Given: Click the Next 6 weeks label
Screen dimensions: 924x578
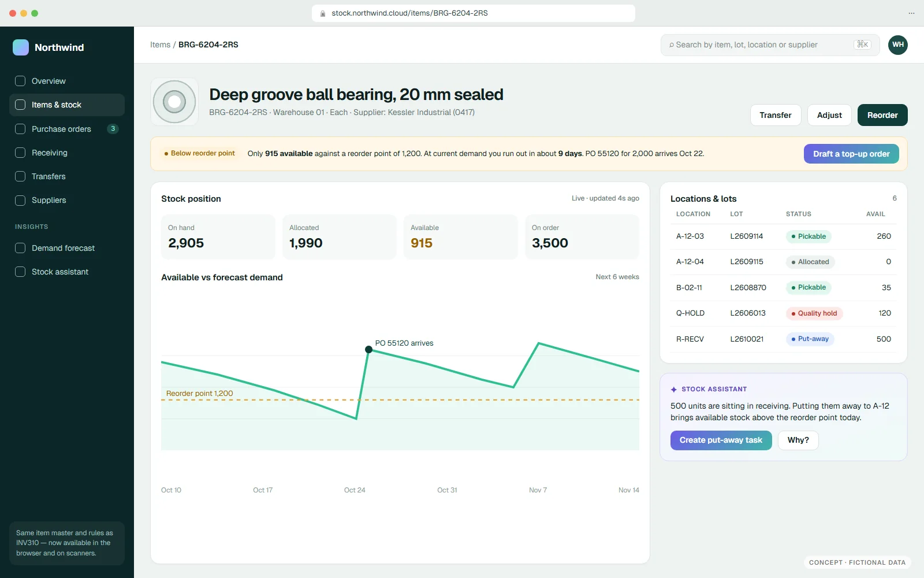Looking at the screenshot, I should tap(617, 277).
